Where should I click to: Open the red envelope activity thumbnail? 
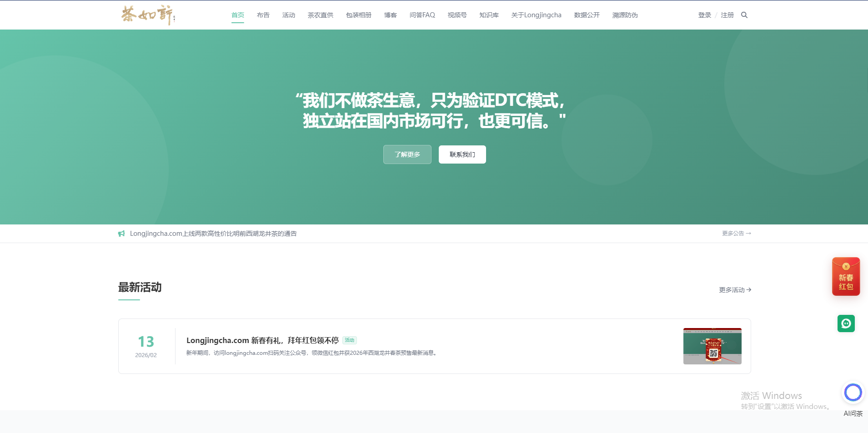point(712,346)
